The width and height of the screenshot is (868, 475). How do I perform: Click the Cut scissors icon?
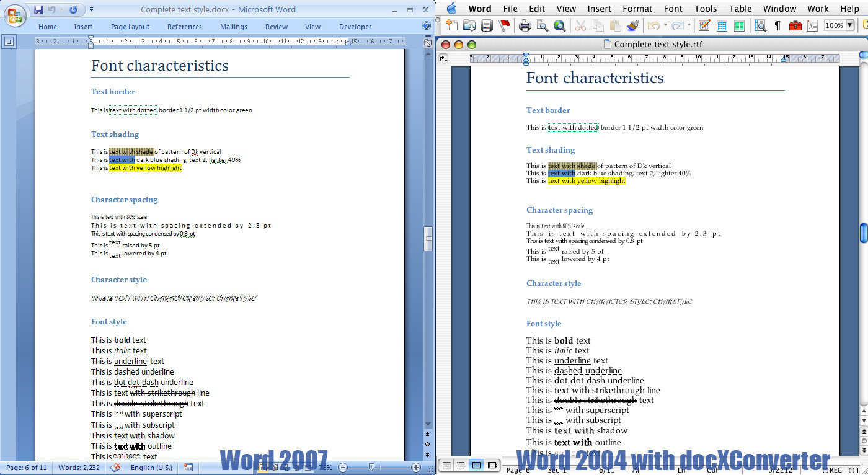580,25
